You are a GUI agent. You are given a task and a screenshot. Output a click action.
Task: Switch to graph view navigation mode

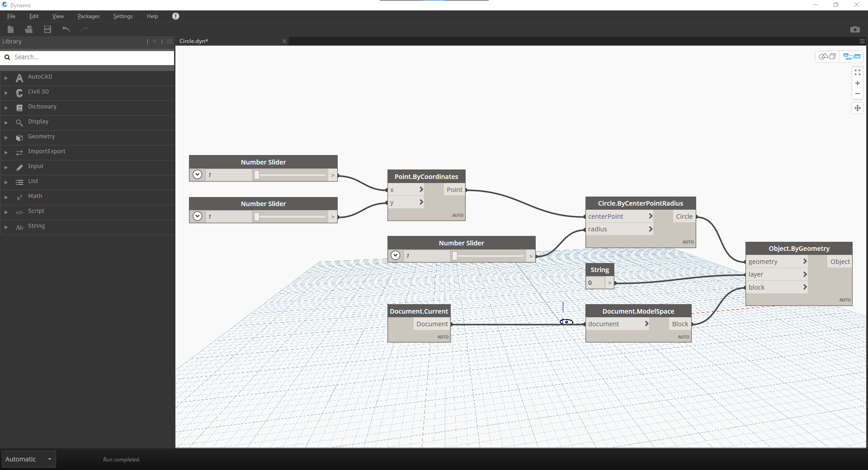[851, 56]
